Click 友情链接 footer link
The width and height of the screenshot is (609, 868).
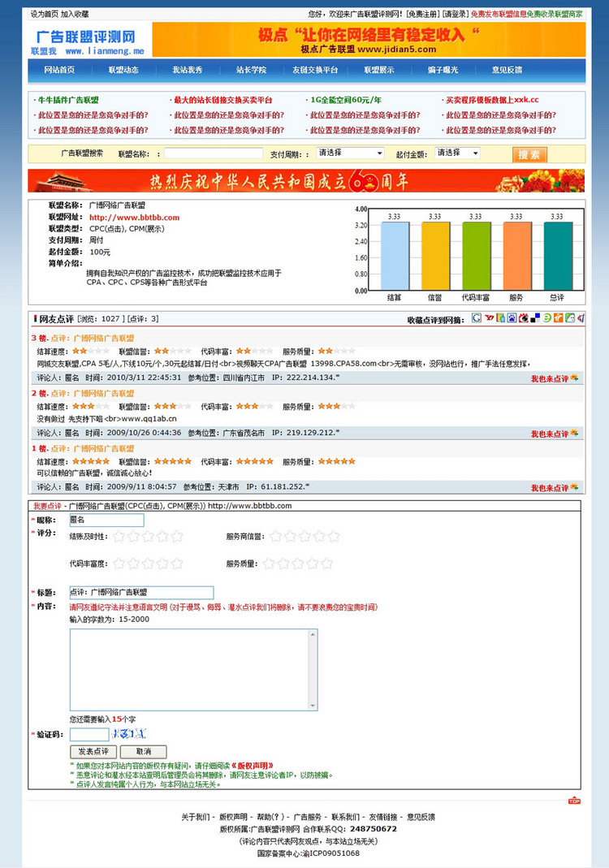383,817
